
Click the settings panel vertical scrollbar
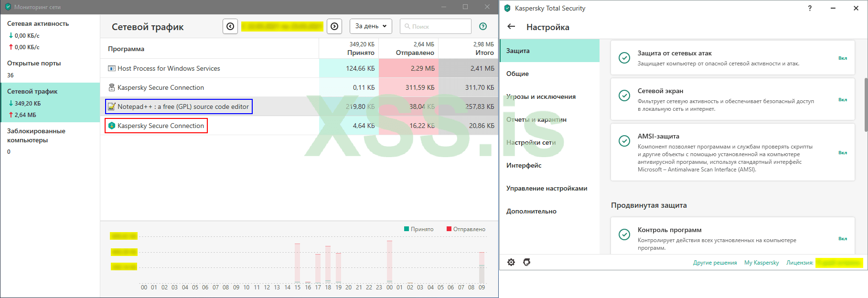point(866,105)
